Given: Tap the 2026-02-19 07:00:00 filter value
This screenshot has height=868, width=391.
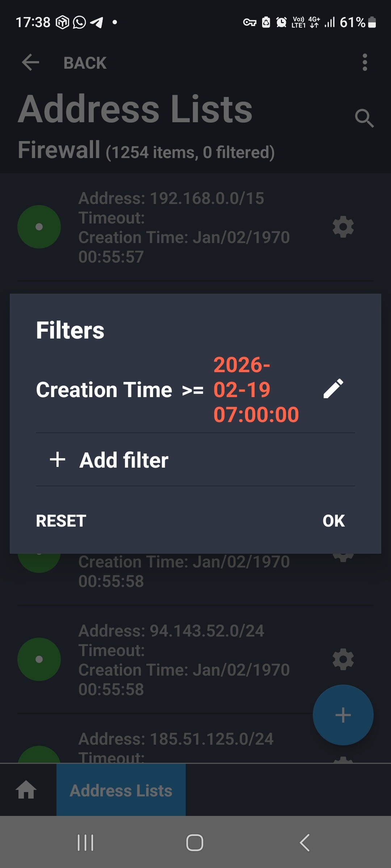Looking at the screenshot, I should [256, 390].
